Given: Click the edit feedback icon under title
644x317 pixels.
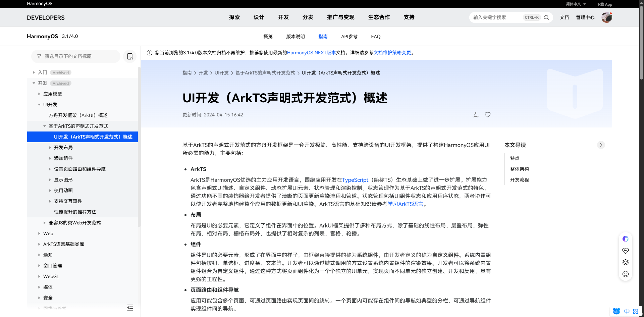Looking at the screenshot, I should 476,115.
